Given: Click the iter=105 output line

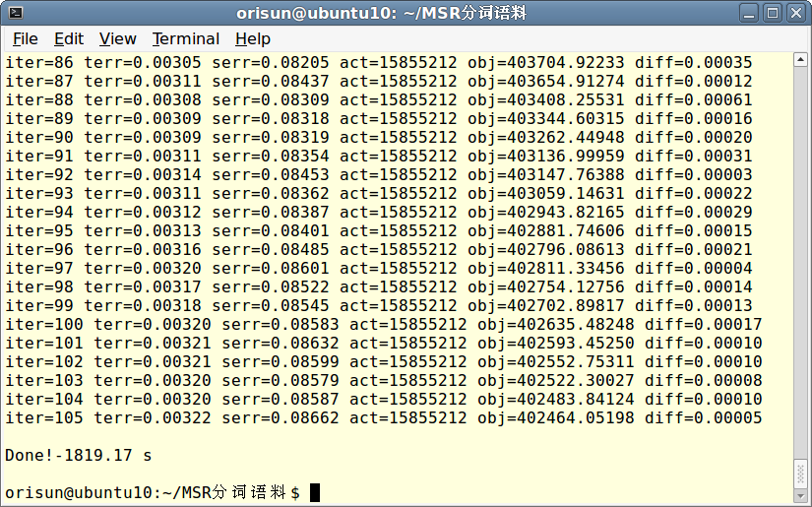Looking at the screenshot, I should pyautogui.click(x=384, y=417).
